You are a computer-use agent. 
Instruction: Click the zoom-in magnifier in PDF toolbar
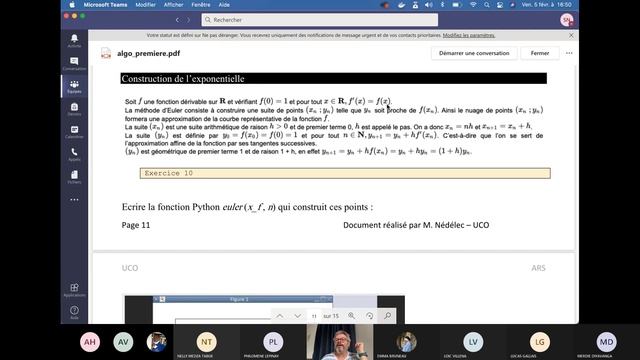[351, 316]
